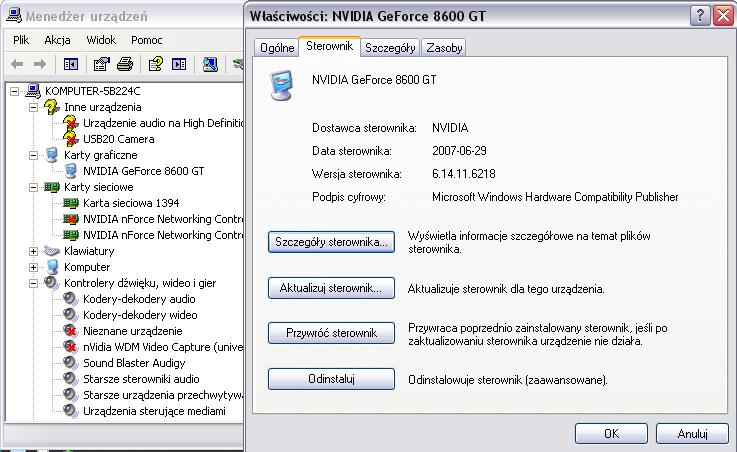Click the Komputer category icon
This screenshot has width=737, height=452.
pos(52,267)
